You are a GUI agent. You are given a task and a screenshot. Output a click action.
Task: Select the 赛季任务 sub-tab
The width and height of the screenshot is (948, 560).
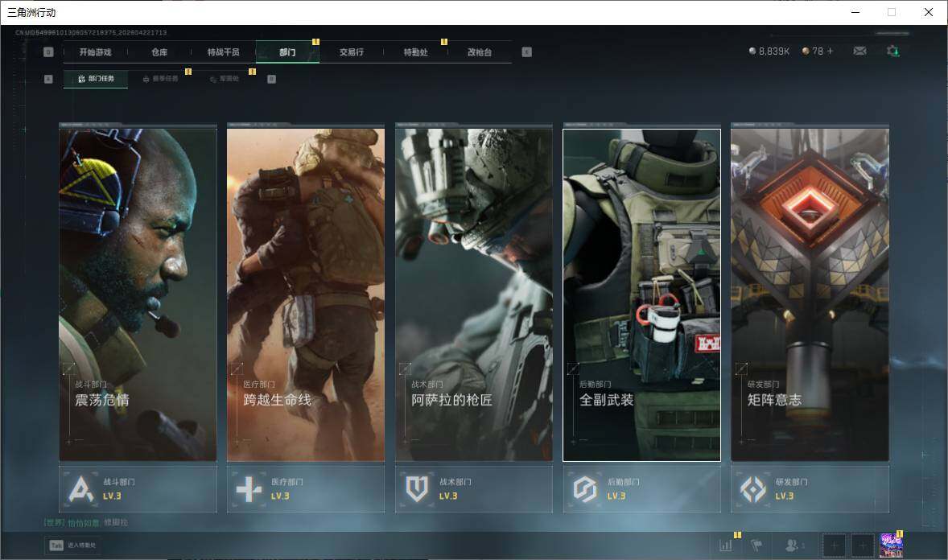160,79
